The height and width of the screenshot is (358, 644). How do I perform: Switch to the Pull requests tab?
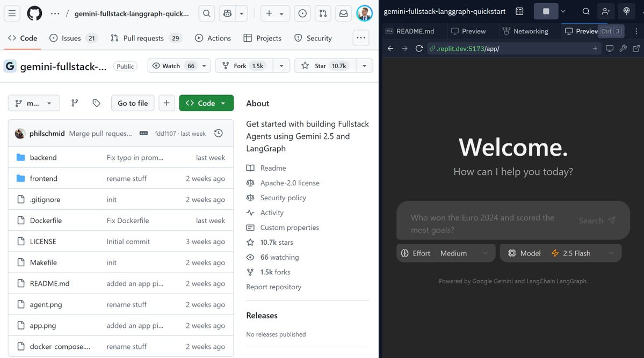[x=147, y=38]
